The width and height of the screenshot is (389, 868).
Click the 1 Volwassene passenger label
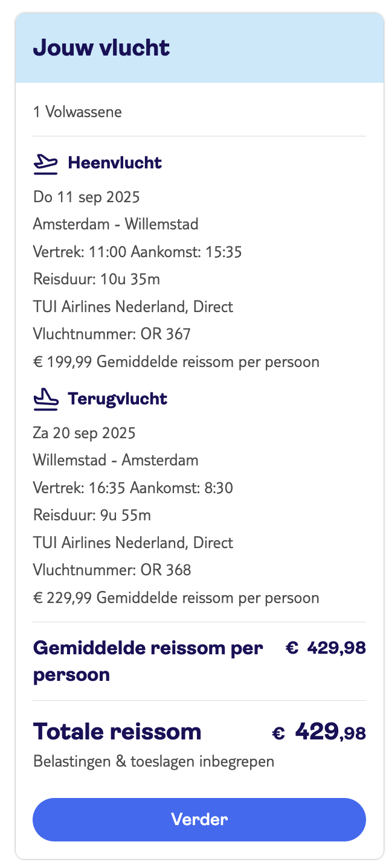[x=77, y=112]
